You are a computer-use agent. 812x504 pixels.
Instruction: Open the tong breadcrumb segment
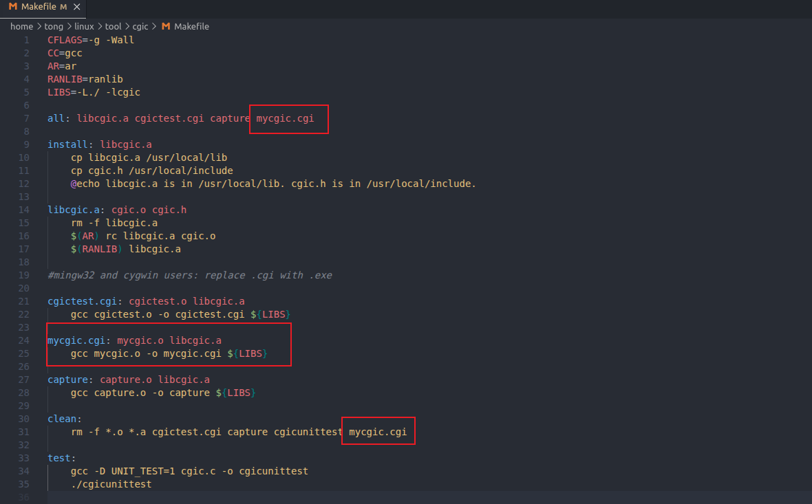pyautogui.click(x=54, y=26)
